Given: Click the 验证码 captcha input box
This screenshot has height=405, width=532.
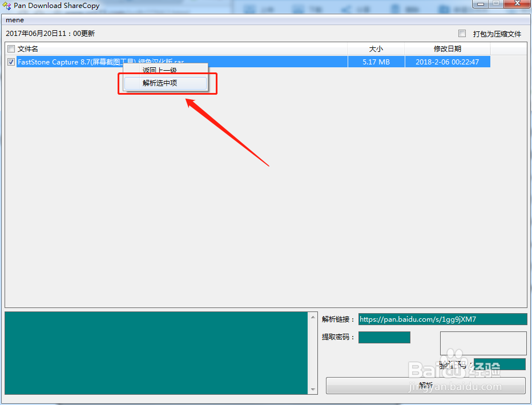Looking at the screenshot, I should [499, 364].
